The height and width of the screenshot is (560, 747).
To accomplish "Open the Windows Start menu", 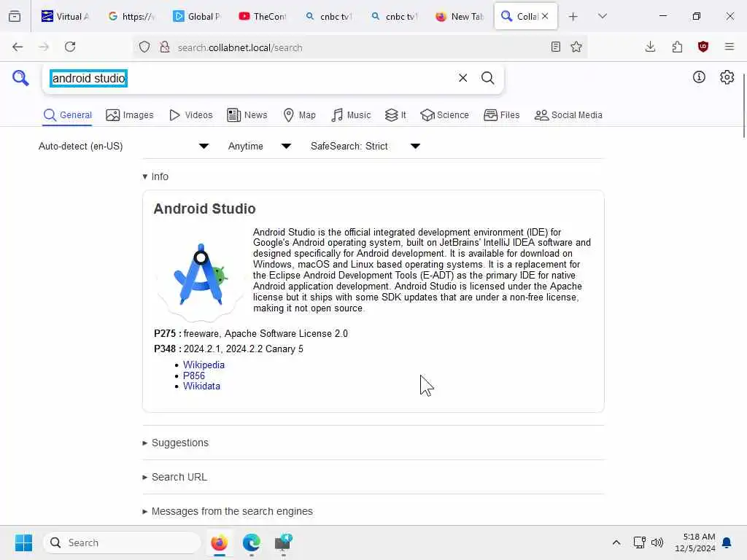I will (23, 542).
